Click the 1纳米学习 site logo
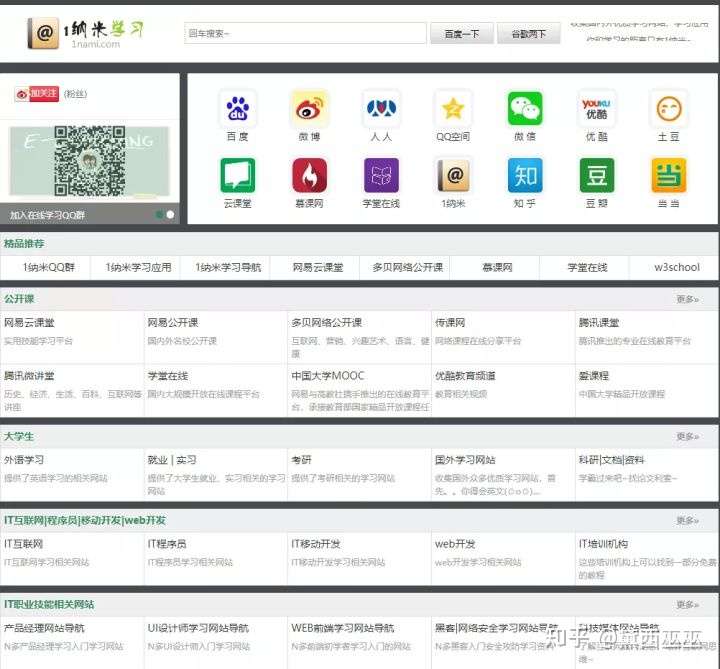This screenshot has width=720, height=669. click(86, 33)
